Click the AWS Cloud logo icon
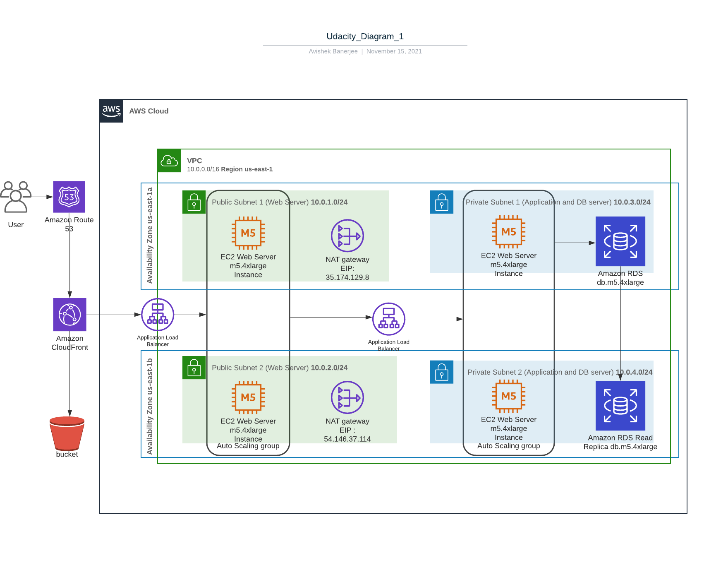 [x=111, y=111]
